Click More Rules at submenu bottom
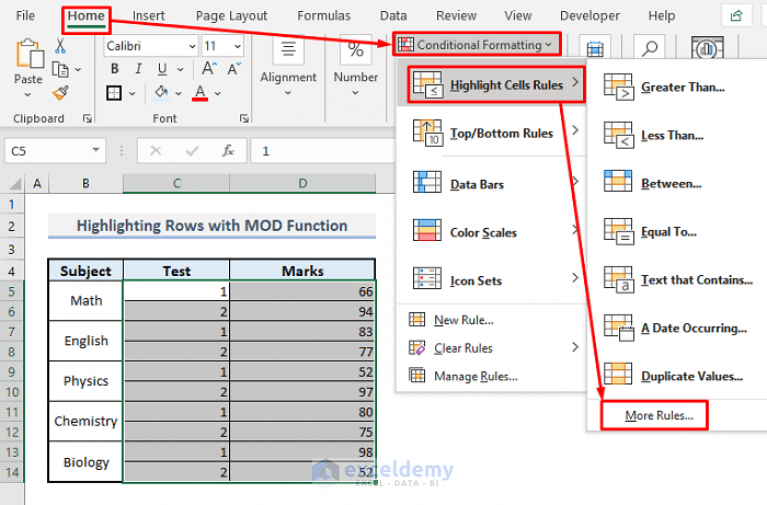Viewport: 767px width, 505px height. tap(658, 415)
